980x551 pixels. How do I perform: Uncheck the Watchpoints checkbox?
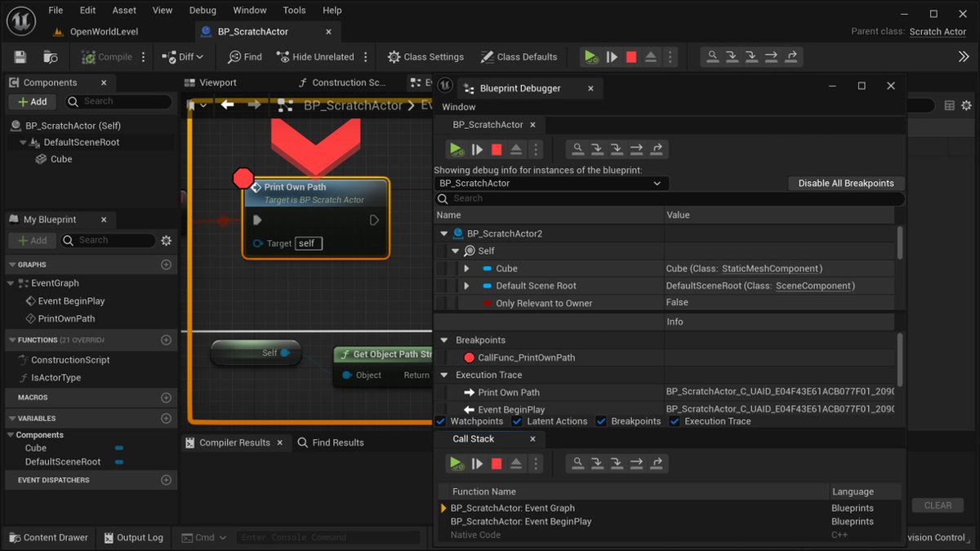[441, 421]
